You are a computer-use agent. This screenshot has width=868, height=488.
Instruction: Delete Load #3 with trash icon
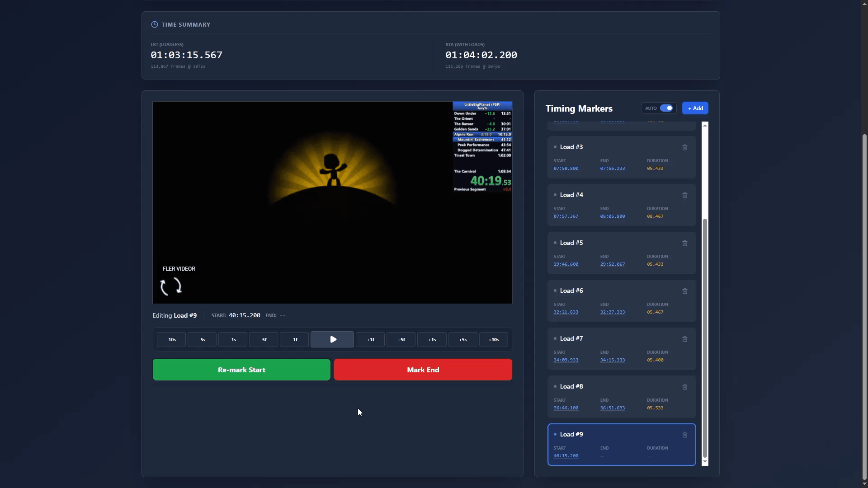[685, 147]
